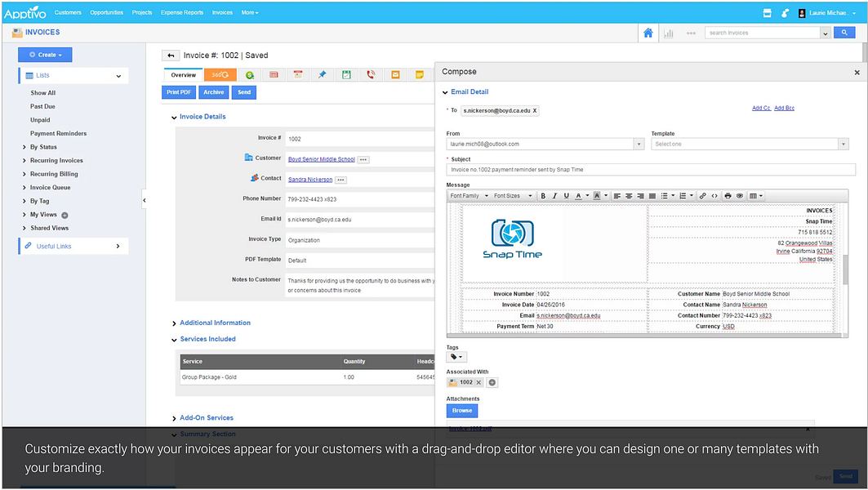The image size is (868, 490).
Task: Click the Add Bcc link
Action: tap(784, 108)
